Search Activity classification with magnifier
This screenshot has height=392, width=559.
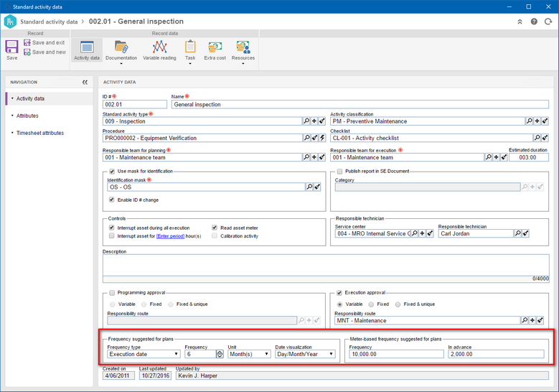pos(530,121)
